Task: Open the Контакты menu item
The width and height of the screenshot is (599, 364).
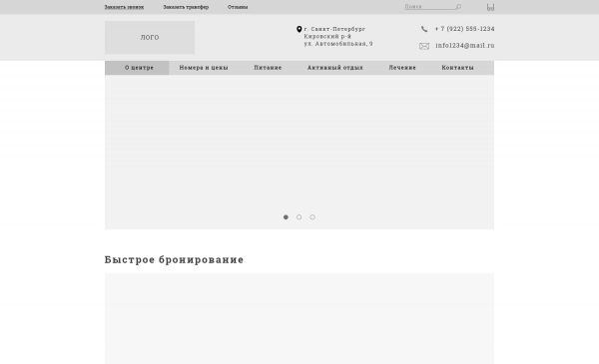Action: 457,68
